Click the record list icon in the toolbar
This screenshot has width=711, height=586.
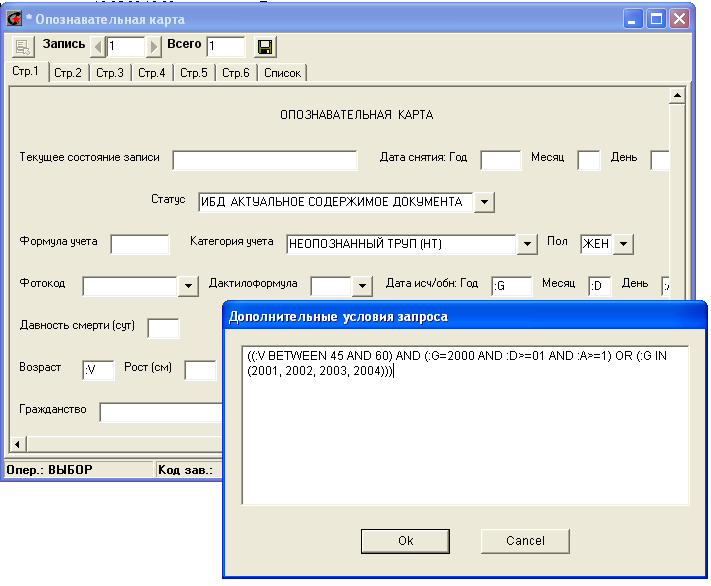23,47
